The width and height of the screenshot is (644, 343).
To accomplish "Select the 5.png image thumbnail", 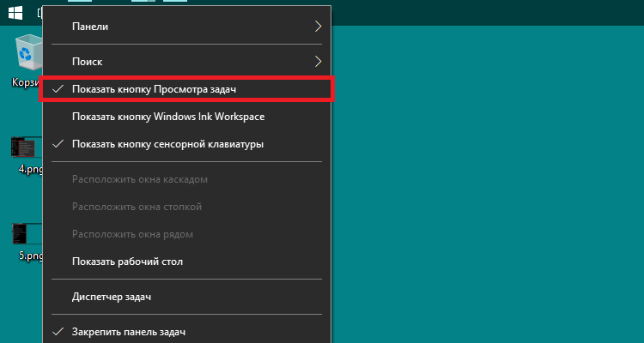I will click(27, 234).
